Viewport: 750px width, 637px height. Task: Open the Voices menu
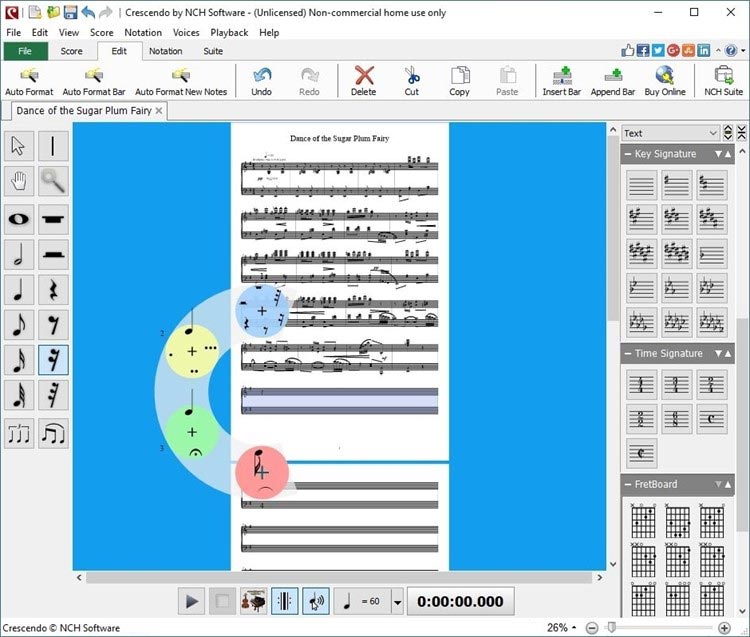186,33
